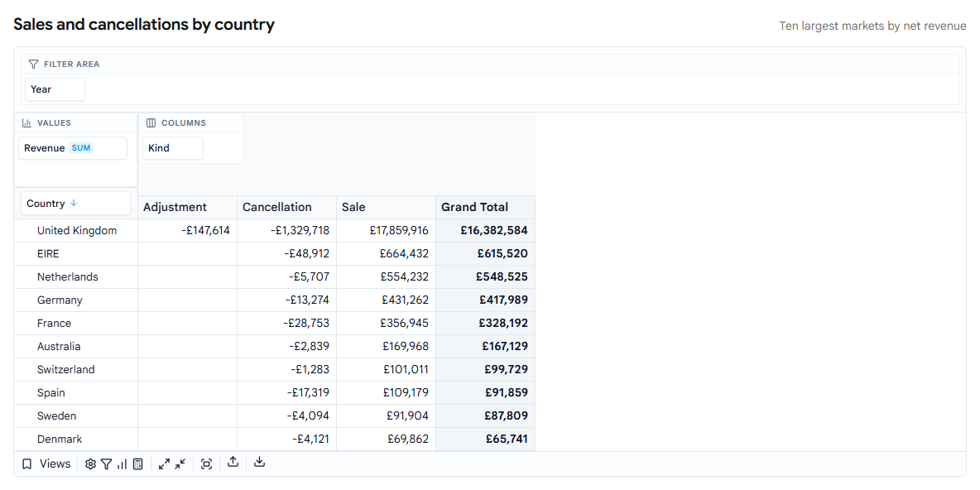Image resolution: width=980 pixels, height=490 pixels.
Task: Click the VALUES area label
Action: [x=54, y=123]
